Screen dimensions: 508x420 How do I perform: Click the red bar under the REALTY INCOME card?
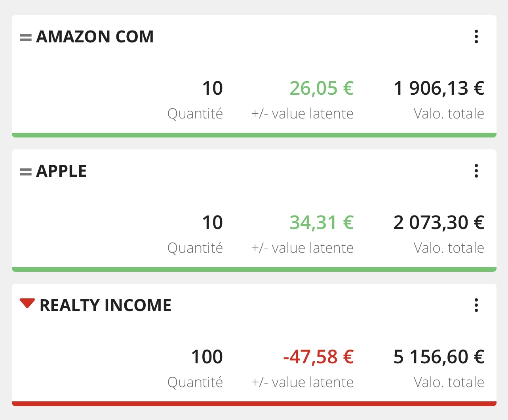tap(254, 404)
